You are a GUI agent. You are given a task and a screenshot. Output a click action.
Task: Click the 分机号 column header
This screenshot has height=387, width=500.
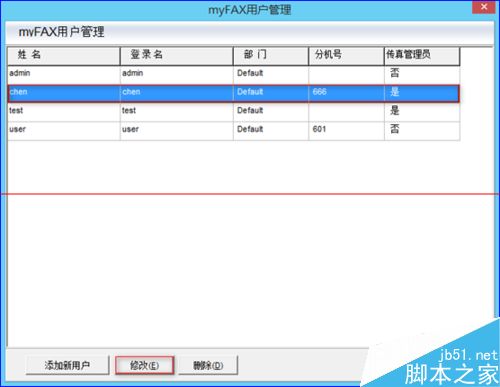pyautogui.click(x=346, y=56)
